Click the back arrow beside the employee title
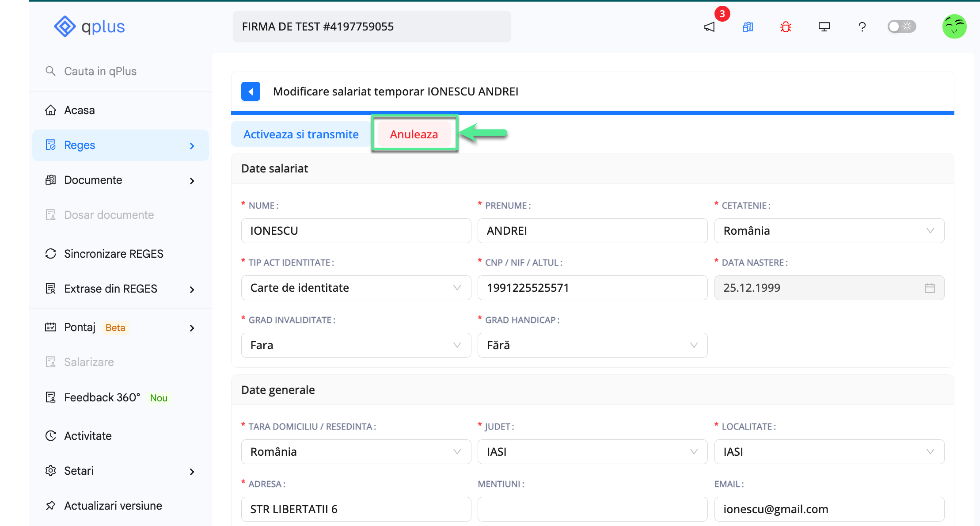Viewport: 980px width, 526px height. click(x=251, y=91)
